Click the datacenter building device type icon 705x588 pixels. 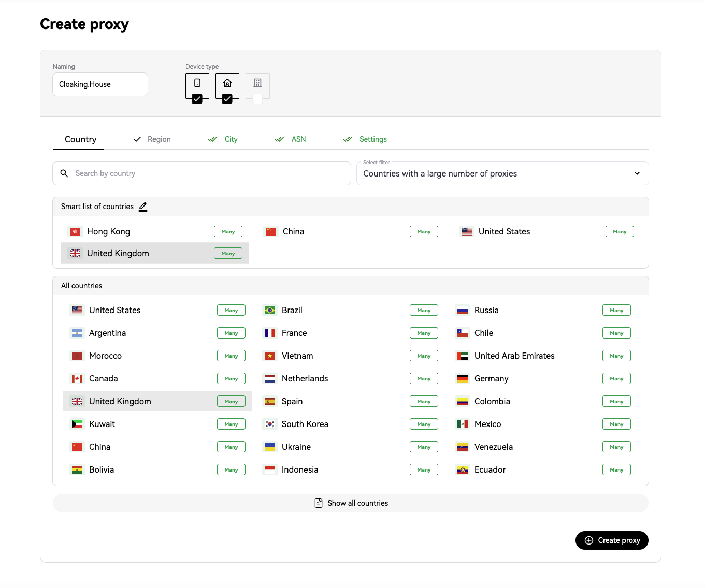[257, 83]
